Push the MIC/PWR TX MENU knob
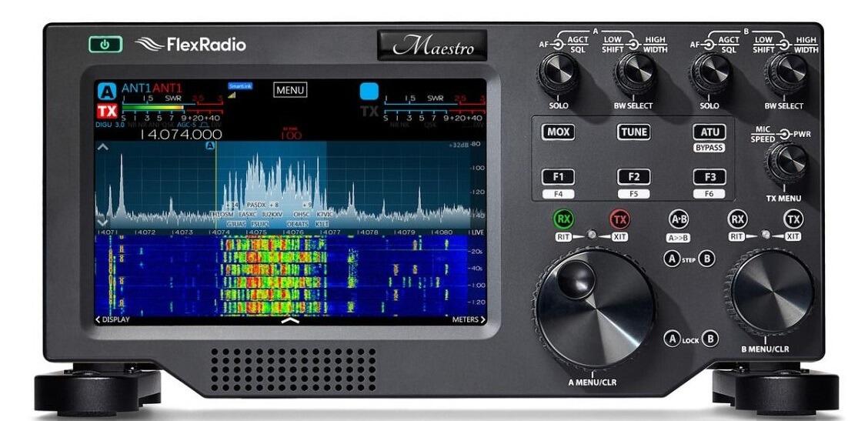This screenshot has width=868, height=421. 786,163
